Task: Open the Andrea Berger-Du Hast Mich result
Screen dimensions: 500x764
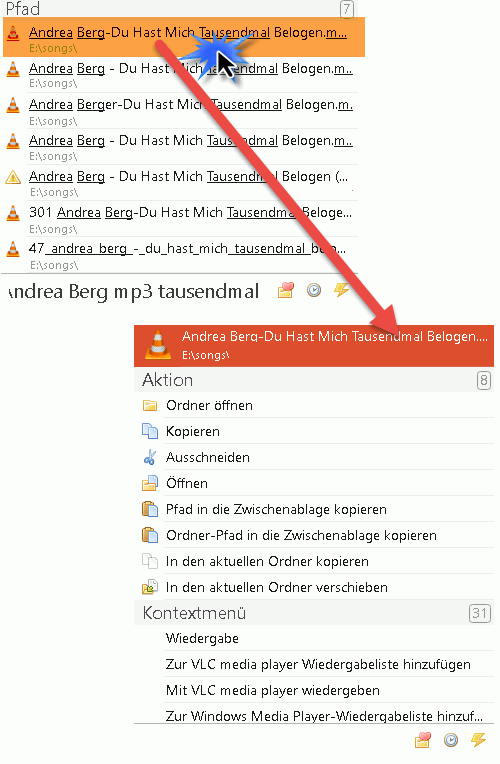Action: pos(180,111)
